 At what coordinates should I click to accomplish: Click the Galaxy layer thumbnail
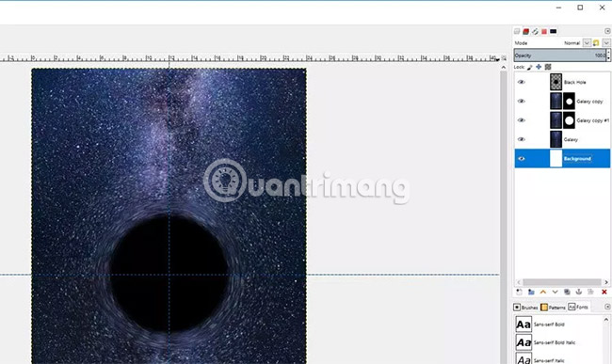[556, 139]
